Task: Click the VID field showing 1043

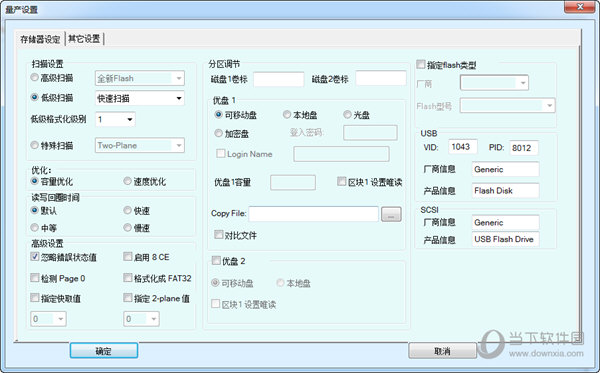Action: click(x=463, y=147)
